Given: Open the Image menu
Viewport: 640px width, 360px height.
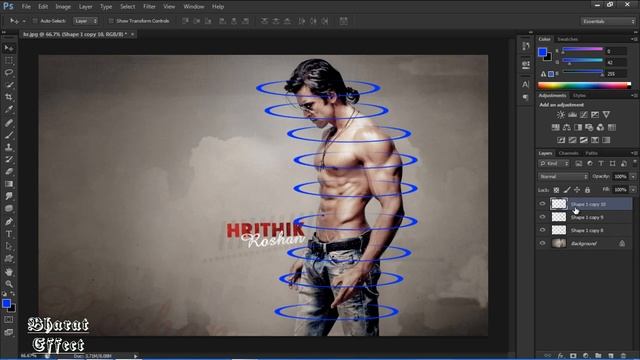Looking at the screenshot, I should [63, 7].
